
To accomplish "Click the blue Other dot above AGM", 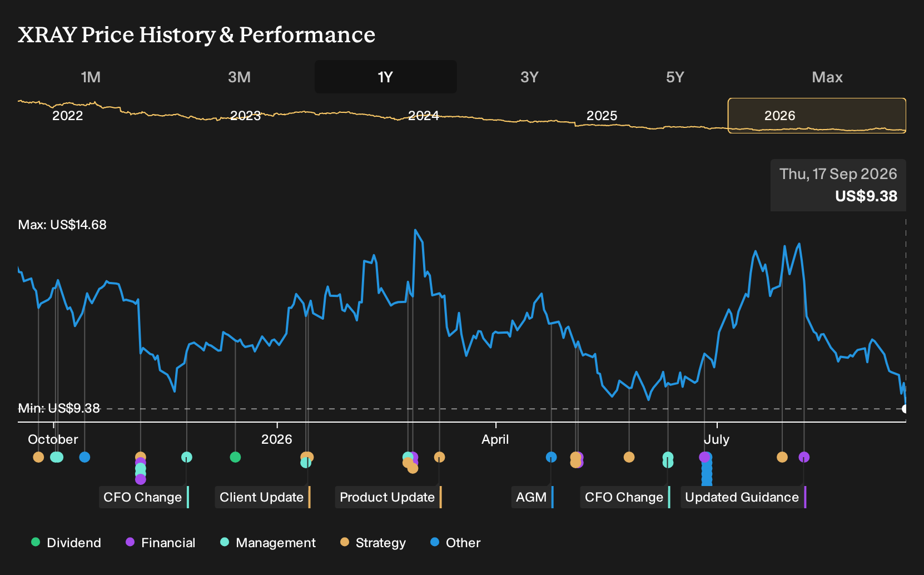I will click(x=551, y=457).
